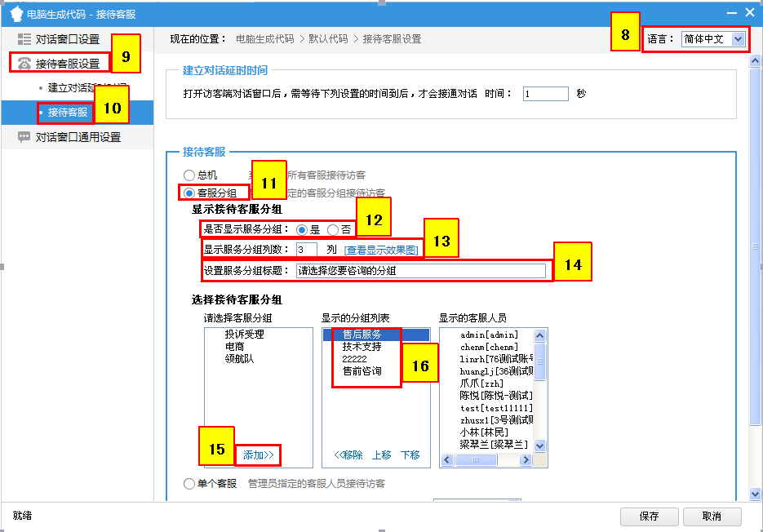Click the 添加>> link
This screenshot has width=763, height=532.
click(x=258, y=454)
